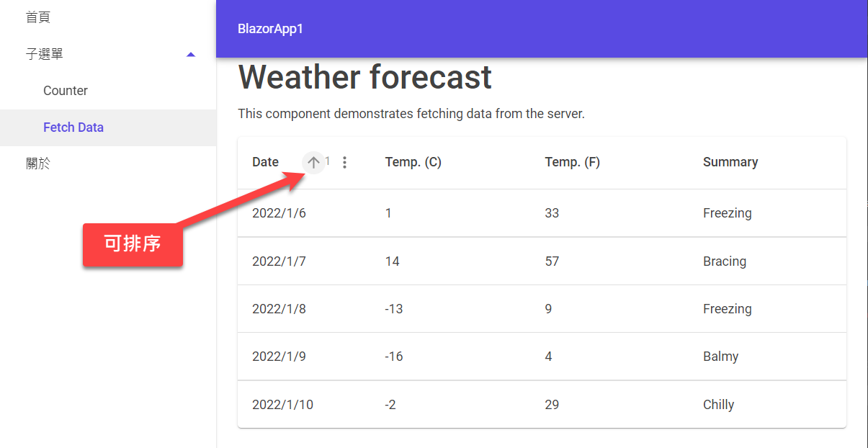Viewport: 868px width, 448px height.
Task: Select the Counter menu item
Action: (x=108, y=91)
